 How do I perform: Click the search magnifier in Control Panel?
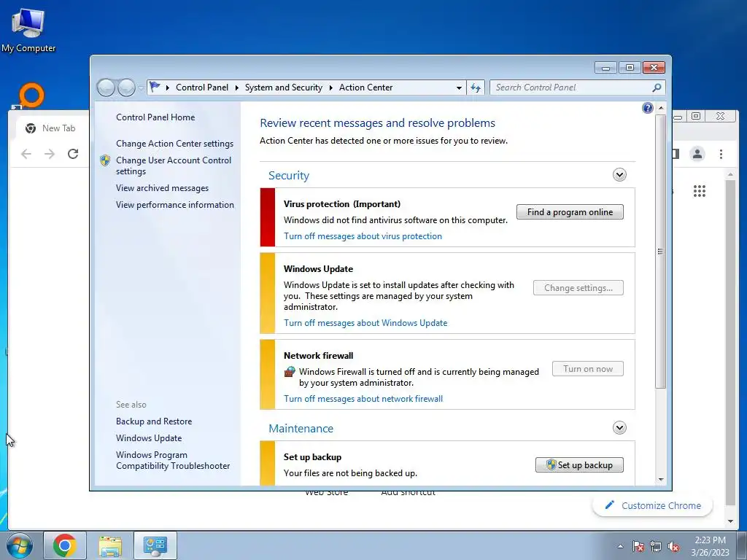click(657, 87)
